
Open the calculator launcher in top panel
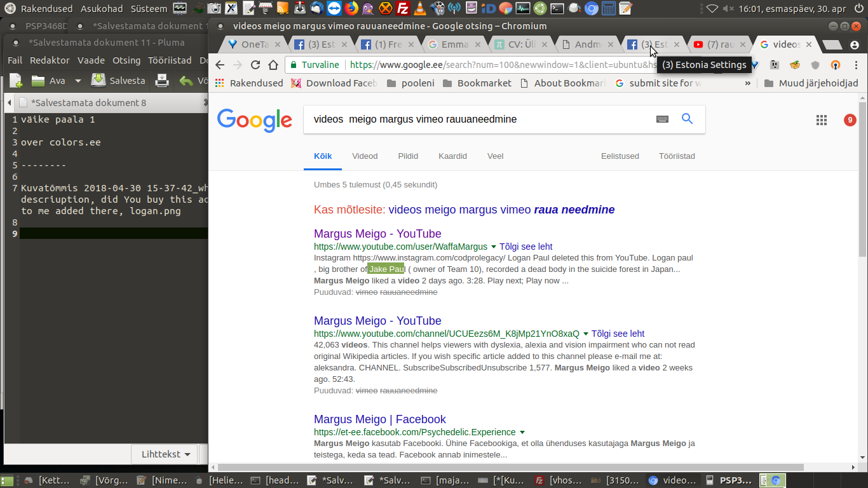point(609,9)
